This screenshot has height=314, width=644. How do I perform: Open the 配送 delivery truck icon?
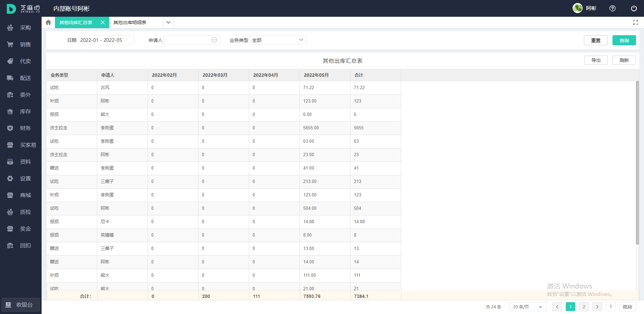[10, 78]
